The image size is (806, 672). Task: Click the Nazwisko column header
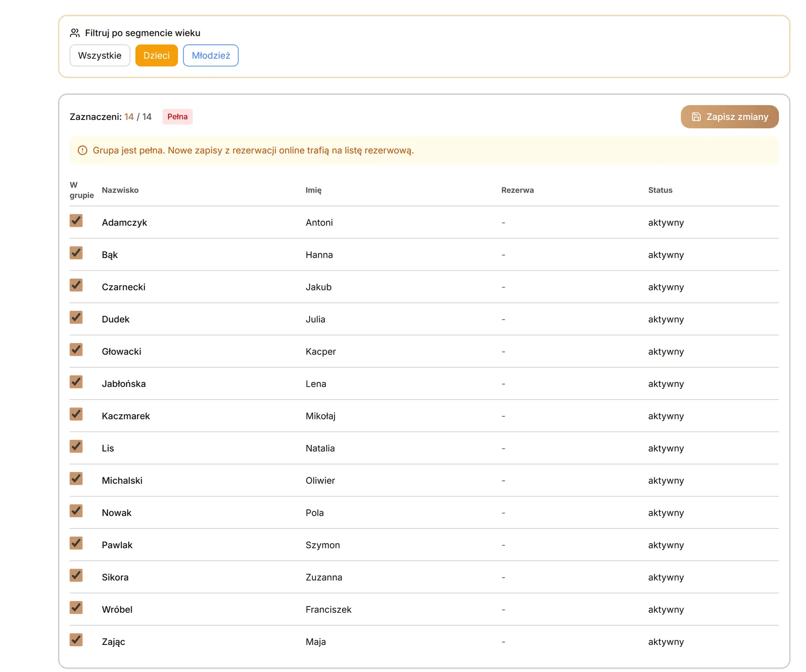click(120, 190)
